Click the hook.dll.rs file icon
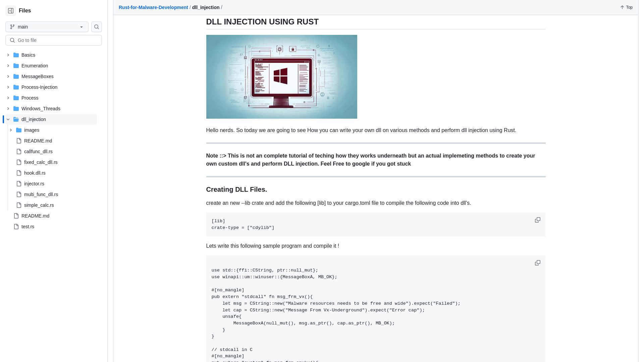 pos(19,173)
